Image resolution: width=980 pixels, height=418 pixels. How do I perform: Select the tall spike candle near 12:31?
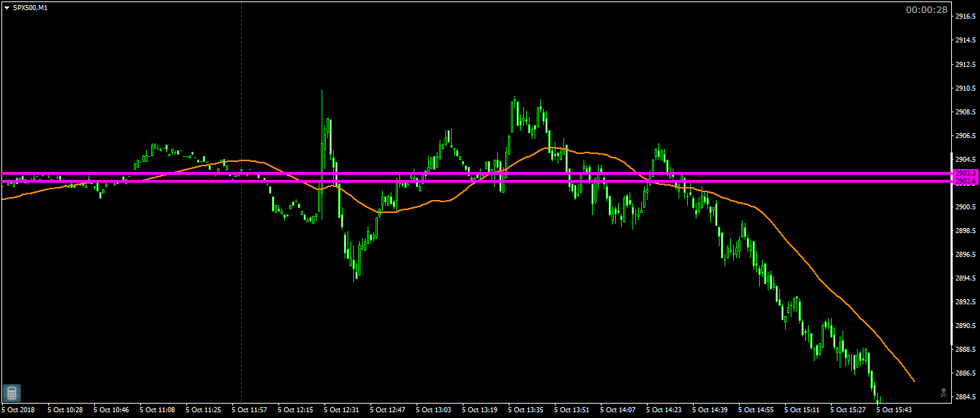[322, 144]
